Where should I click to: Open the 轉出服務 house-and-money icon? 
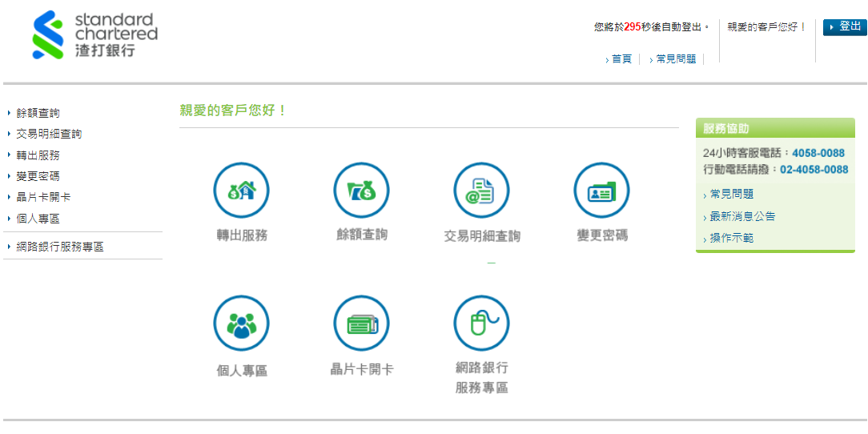tap(241, 191)
